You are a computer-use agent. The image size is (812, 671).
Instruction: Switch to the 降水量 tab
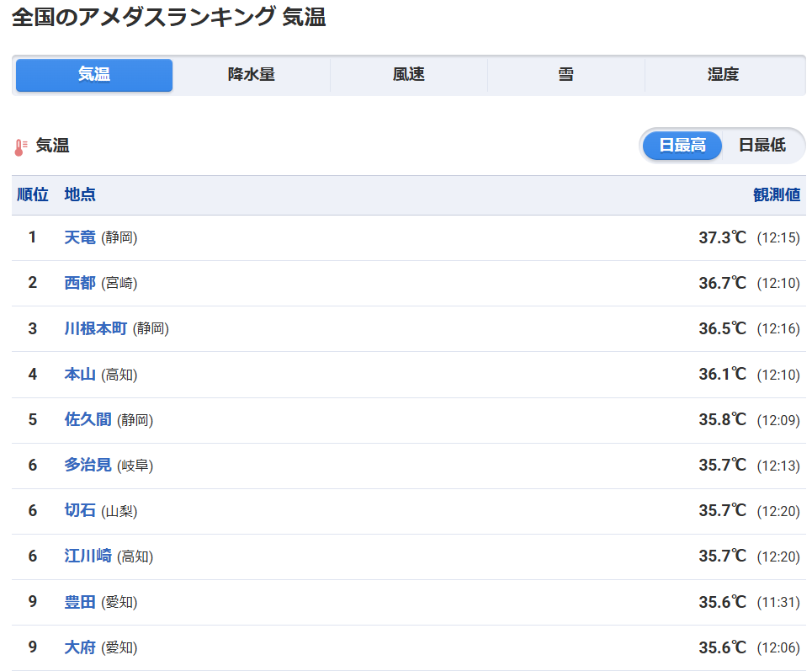pyautogui.click(x=251, y=75)
